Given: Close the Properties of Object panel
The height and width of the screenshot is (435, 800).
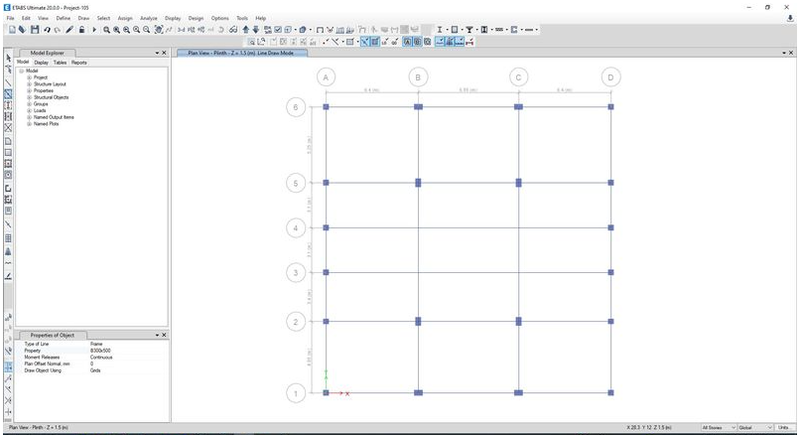Looking at the screenshot, I should tap(164, 335).
